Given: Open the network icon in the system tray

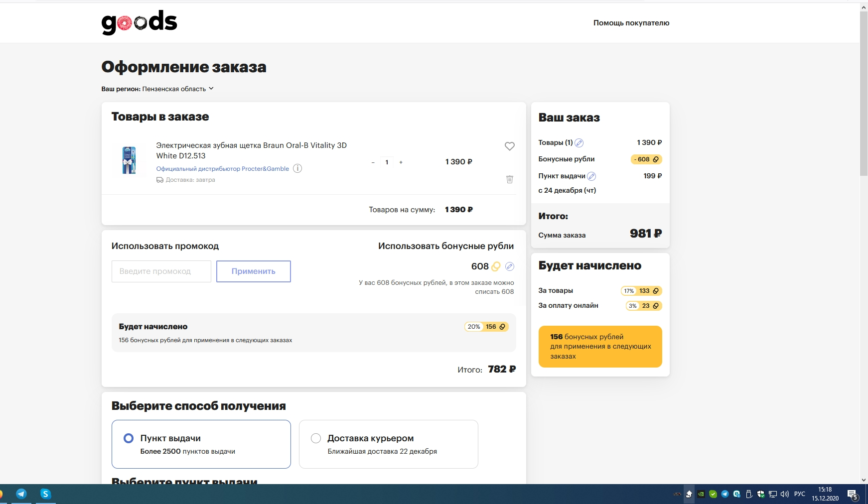Looking at the screenshot, I should [x=773, y=494].
